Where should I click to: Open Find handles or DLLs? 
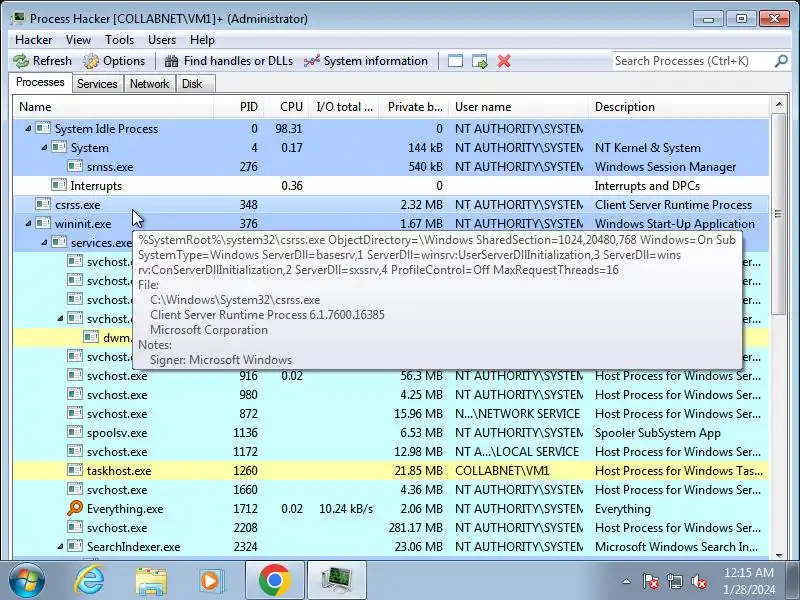point(229,61)
